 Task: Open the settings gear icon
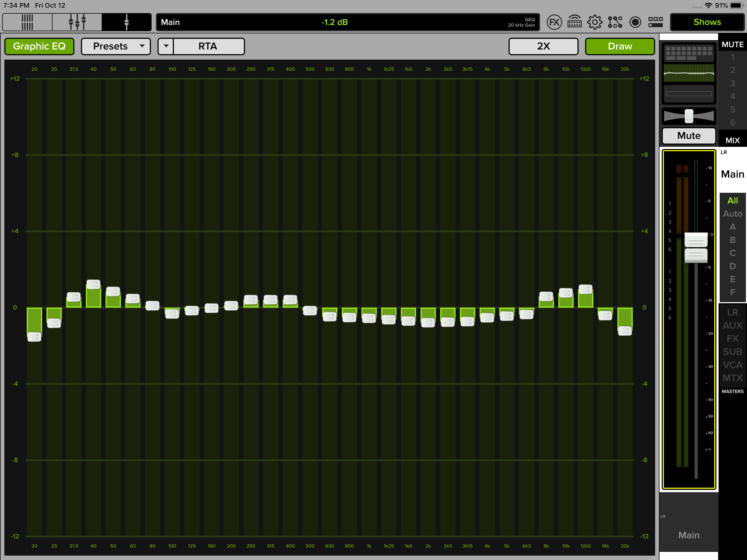coord(595,22)
